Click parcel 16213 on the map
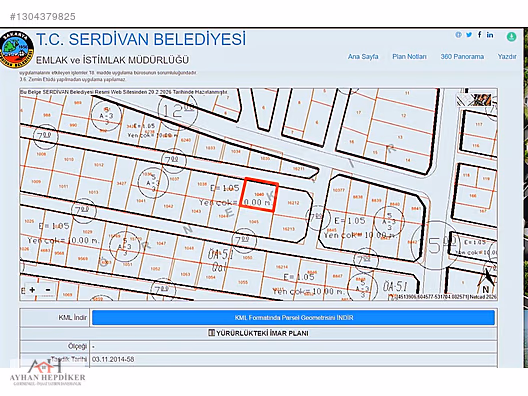The width and height of the screenshot is (528, 396). (289, 229)
